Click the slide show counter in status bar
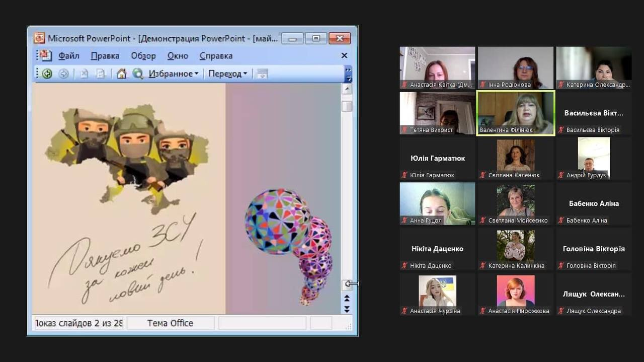 click(x=78, y=323)
